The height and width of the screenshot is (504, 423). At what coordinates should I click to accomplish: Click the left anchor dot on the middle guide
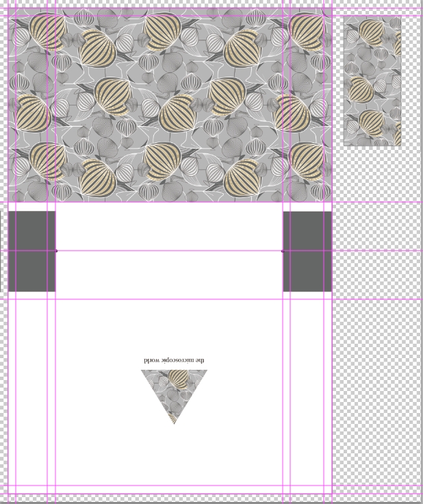(x=56, y=251)
